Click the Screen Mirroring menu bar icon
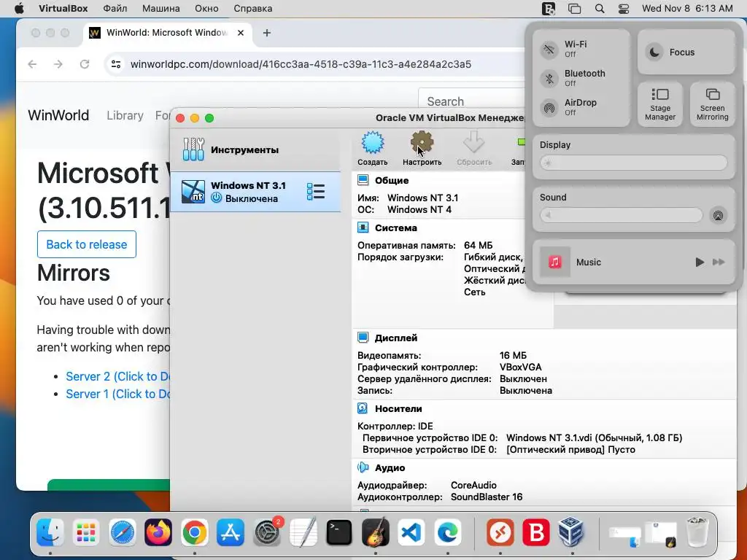The height and width of the screenshot is (560, 747). click(x=575, y=9)
